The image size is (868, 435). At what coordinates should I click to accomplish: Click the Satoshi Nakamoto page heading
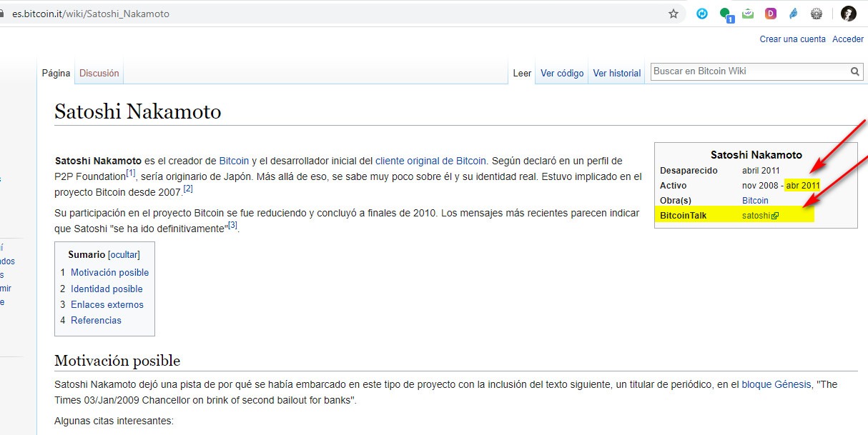pyautogui.click(x=138, y=112)
